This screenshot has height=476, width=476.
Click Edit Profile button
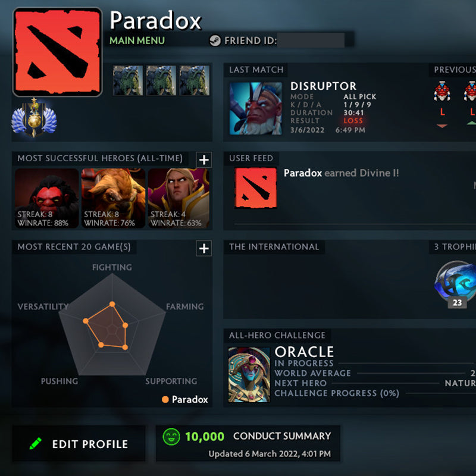(79, 443)
